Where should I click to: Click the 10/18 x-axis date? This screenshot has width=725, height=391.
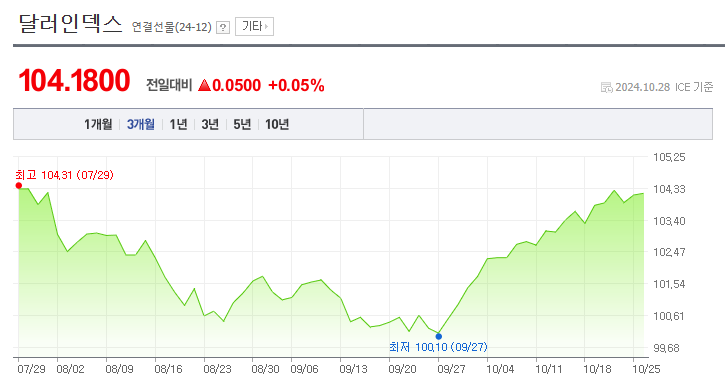tap(597, 369)
